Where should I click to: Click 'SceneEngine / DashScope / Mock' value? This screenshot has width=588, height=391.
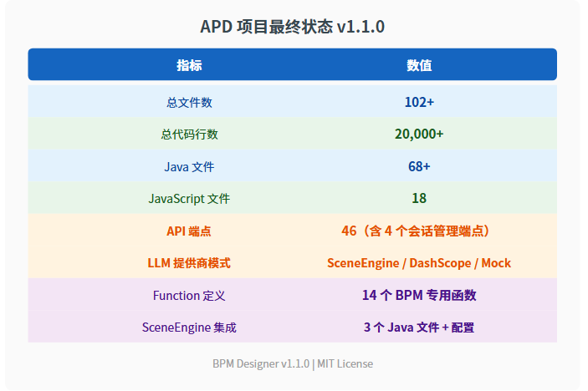pos(419,263)
